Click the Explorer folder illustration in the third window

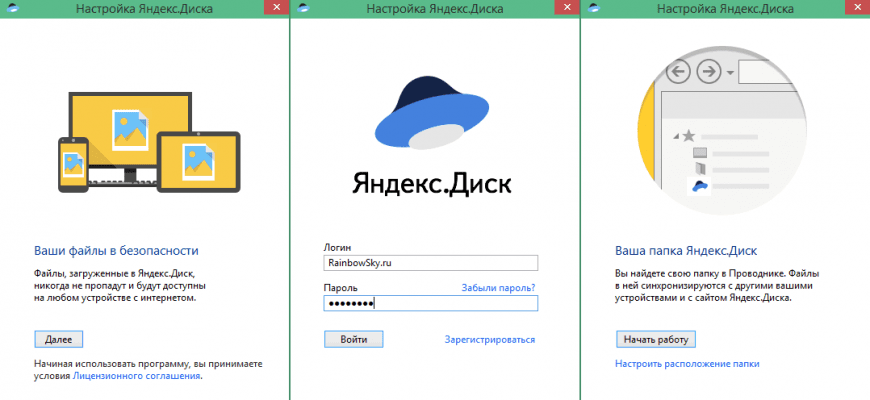click(721, 130)
